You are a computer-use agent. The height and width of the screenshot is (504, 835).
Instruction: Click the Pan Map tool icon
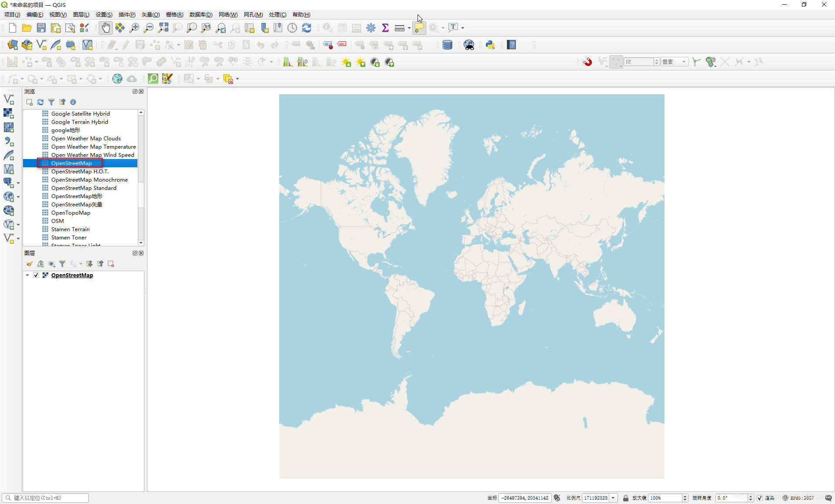point(105,27)
